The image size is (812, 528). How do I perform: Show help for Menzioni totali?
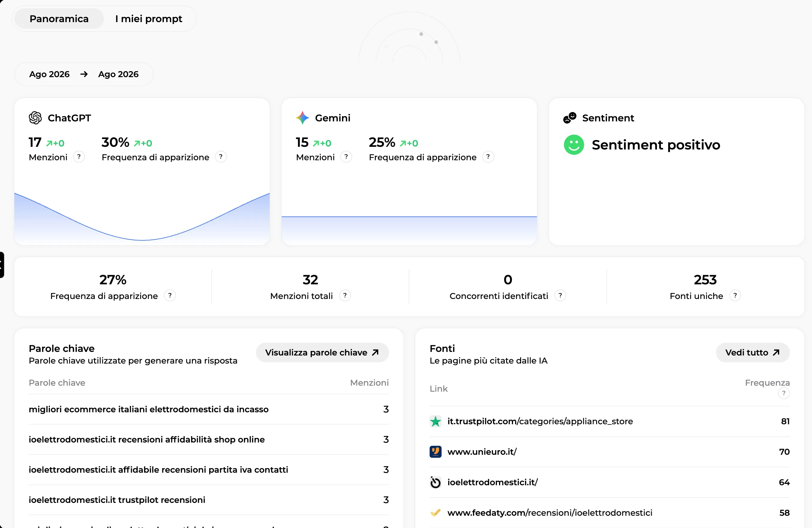(x=345, y=295)
